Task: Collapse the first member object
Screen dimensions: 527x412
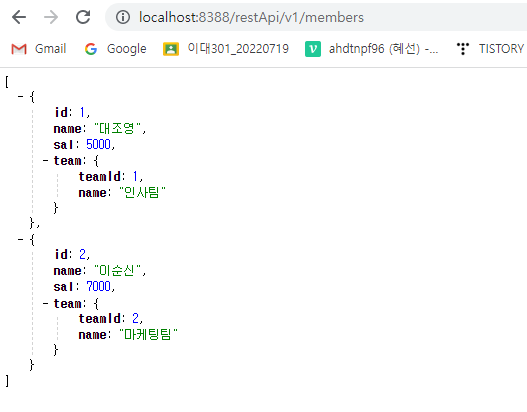Action: 21,97
